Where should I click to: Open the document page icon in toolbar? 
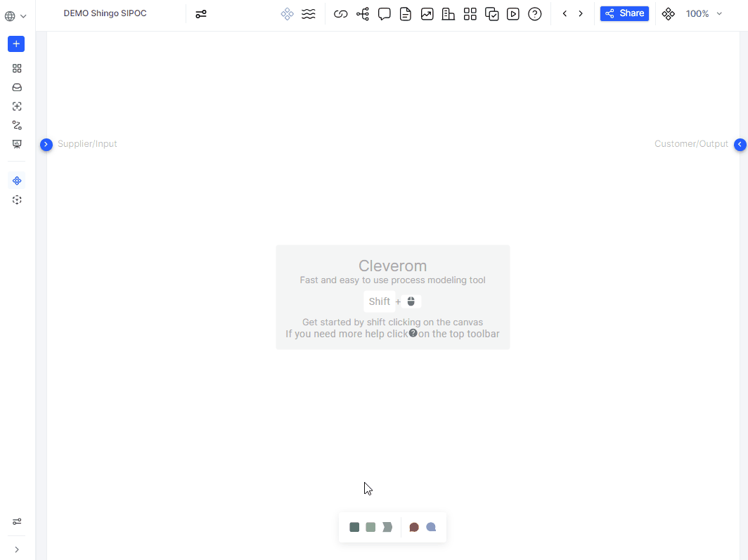(406, 14)
